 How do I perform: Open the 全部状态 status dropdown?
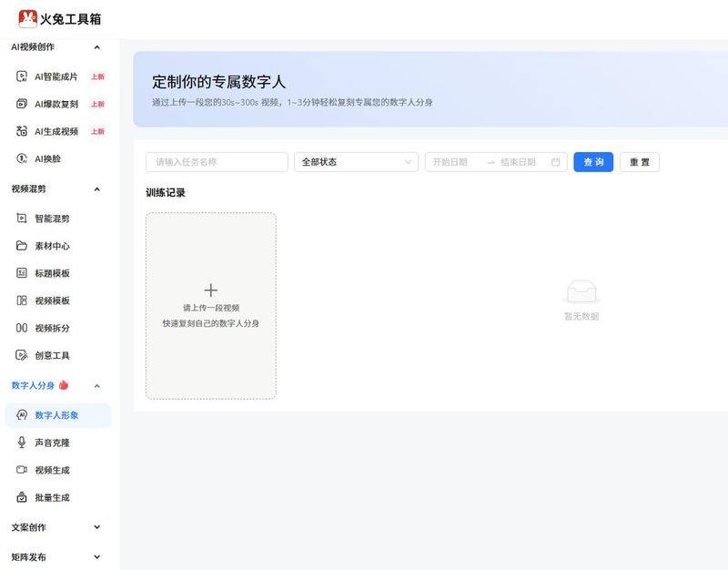pyautogui.click(x=356, y=162)
